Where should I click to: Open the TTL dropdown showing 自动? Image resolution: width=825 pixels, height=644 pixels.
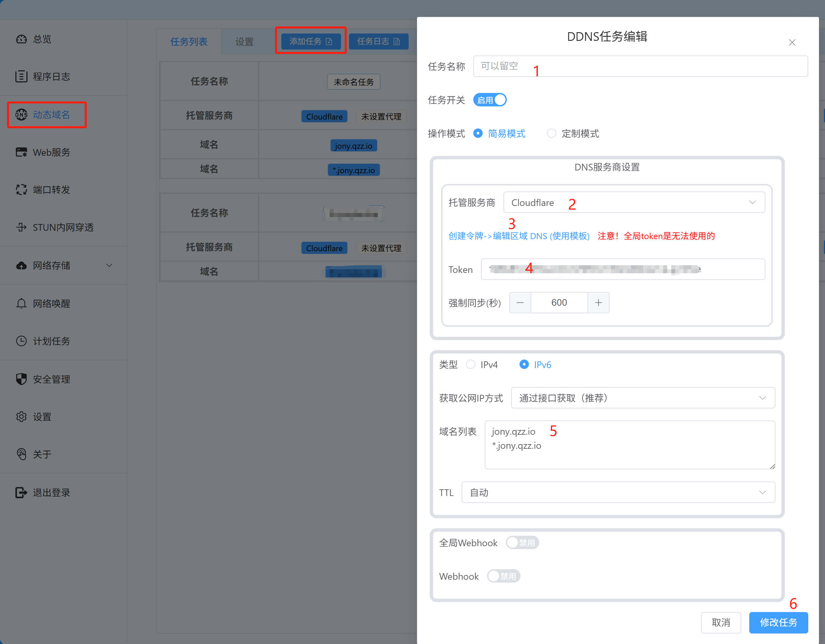pyautogui.click(x=618, y=492)
